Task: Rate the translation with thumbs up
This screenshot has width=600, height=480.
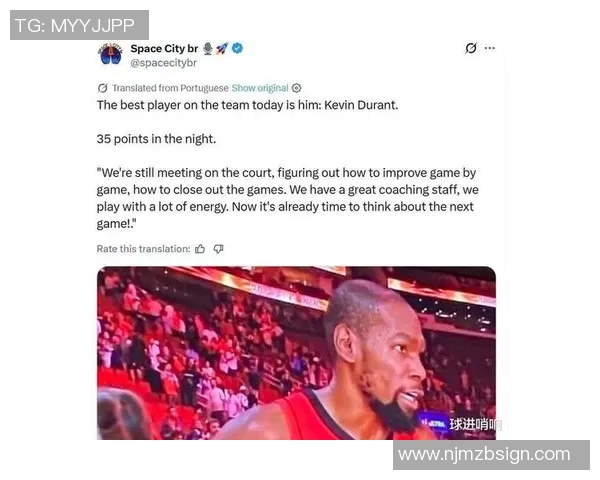Action: coord(200,249)
